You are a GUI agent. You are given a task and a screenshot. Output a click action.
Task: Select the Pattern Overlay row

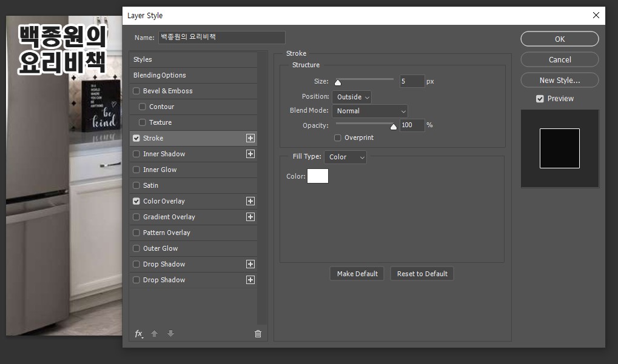click(x=193, y=233)
